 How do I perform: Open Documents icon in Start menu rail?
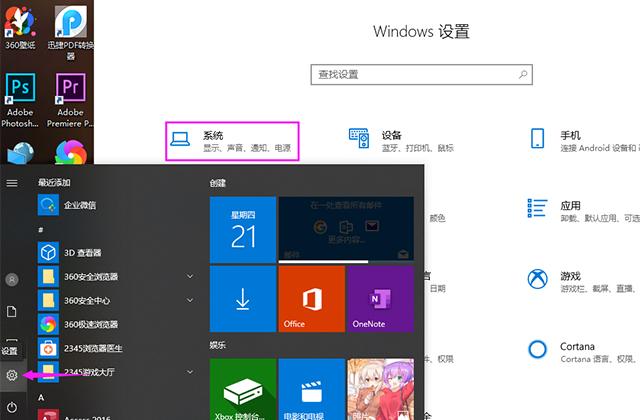pyautogui.click(x=12, y=311)
